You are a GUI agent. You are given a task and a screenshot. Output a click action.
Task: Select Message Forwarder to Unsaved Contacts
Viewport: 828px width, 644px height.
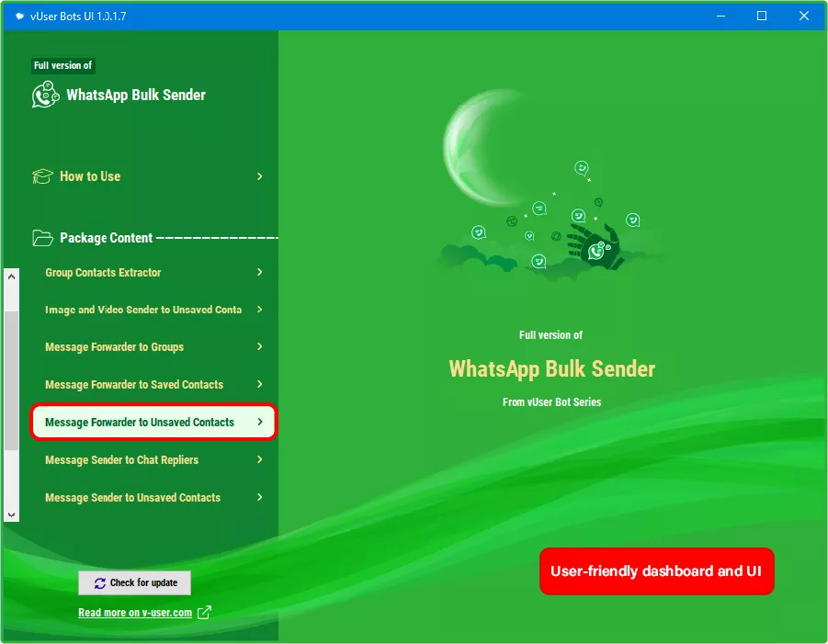pyautogui.click(x=153, y=422)
